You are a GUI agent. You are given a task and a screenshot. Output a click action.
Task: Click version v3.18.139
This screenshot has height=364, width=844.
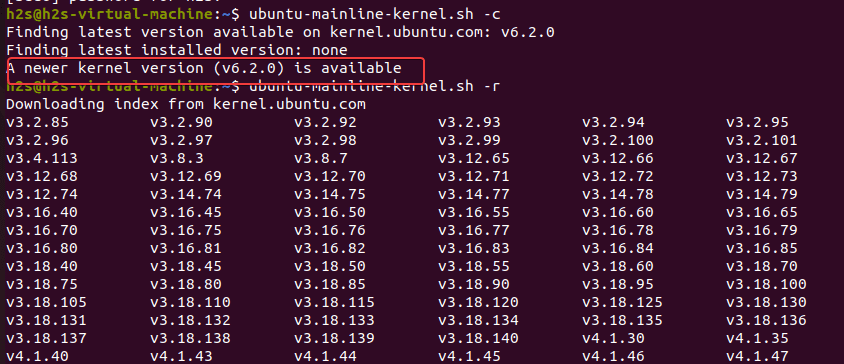pyautogui.click(x=334, y=339)
